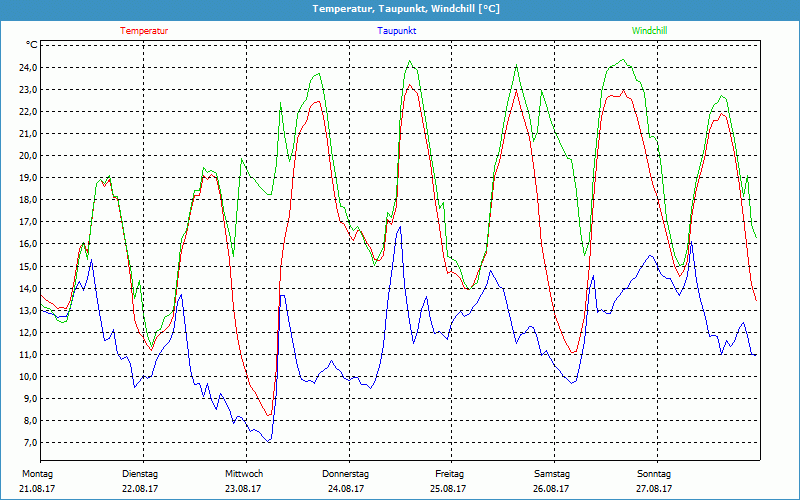
Task: Click the 12,0 y-axis value
Action: point(28,332)
